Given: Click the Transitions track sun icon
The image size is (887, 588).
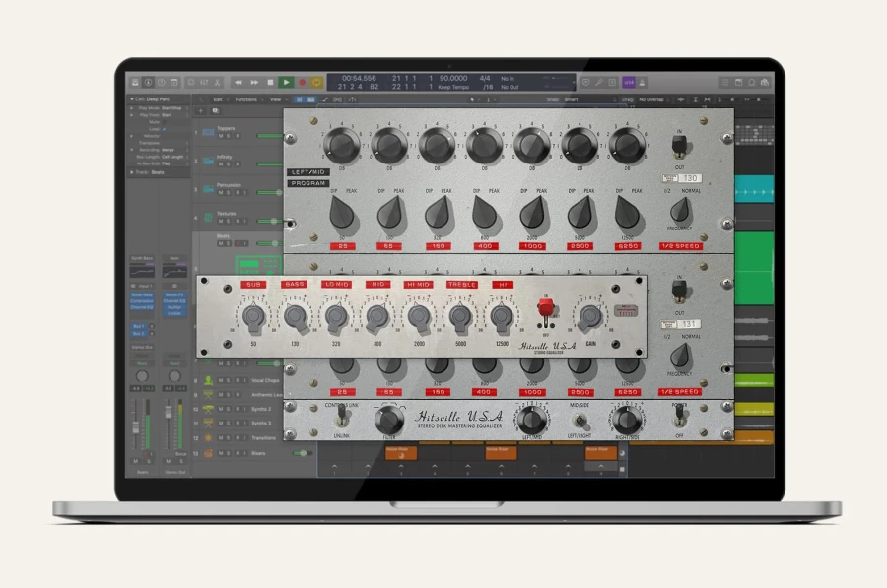Looking at the screenshot, I should 208,438.
